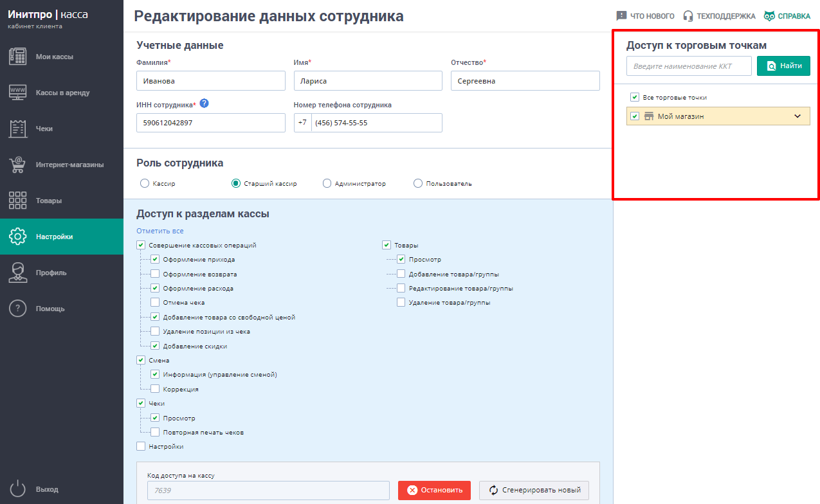Viewport: 820px width, 504px height.
Task: Uncheck Добавление скидки
Action: 155,346
